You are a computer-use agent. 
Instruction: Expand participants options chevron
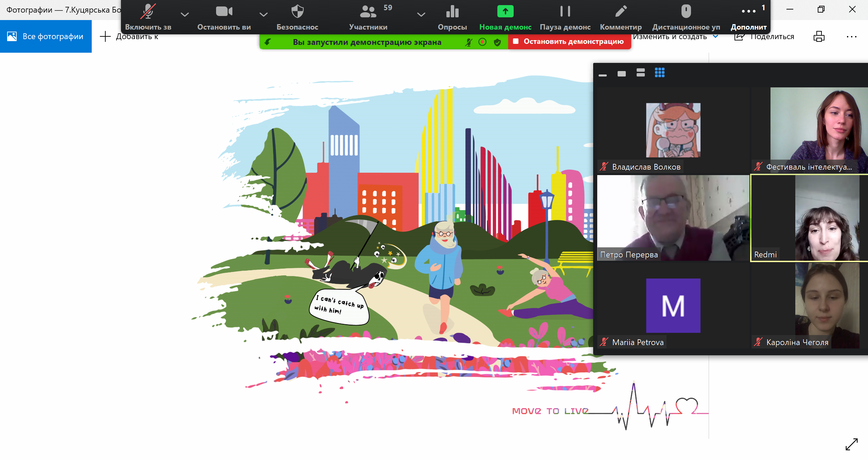point(421,14)
